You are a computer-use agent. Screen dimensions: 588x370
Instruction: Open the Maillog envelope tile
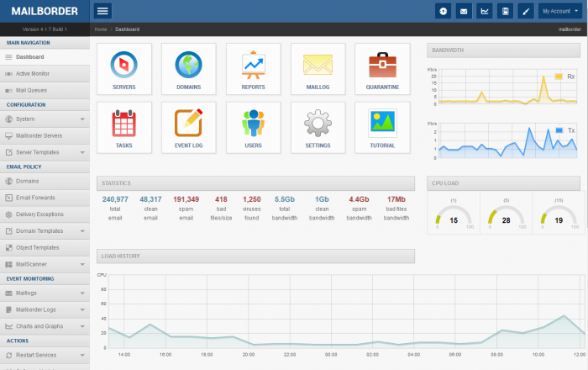[318, 69]
